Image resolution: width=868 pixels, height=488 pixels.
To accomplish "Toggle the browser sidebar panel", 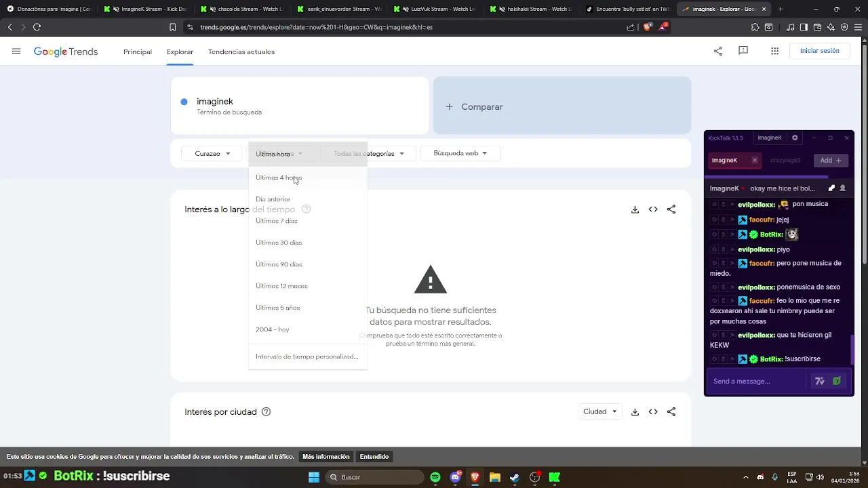I will 804,27.
